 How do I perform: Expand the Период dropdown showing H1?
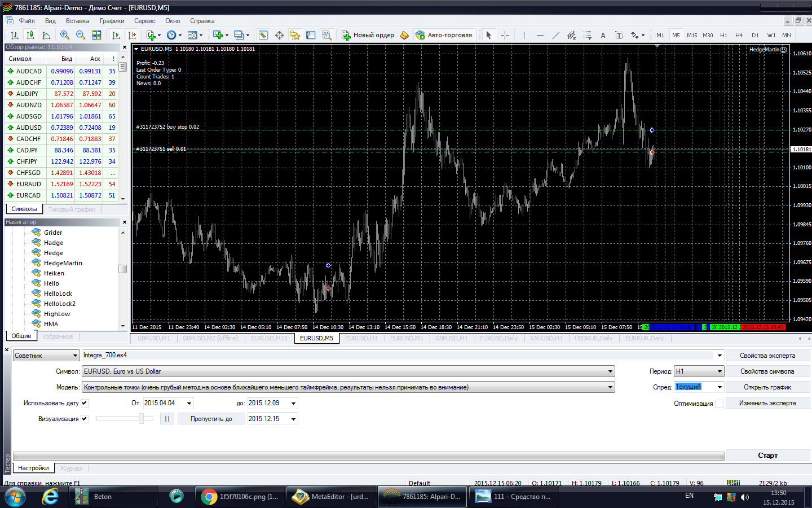pos(720,371)
